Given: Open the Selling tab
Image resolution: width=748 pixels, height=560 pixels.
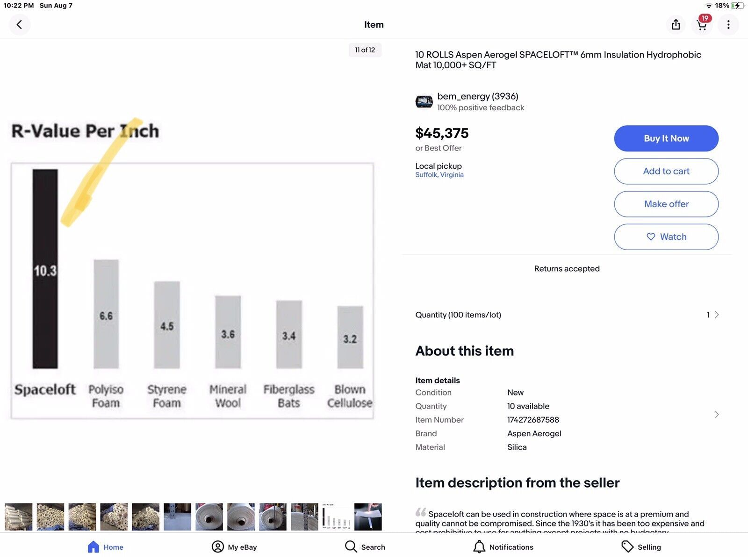Looking at the screenshot, I should 641,547.
